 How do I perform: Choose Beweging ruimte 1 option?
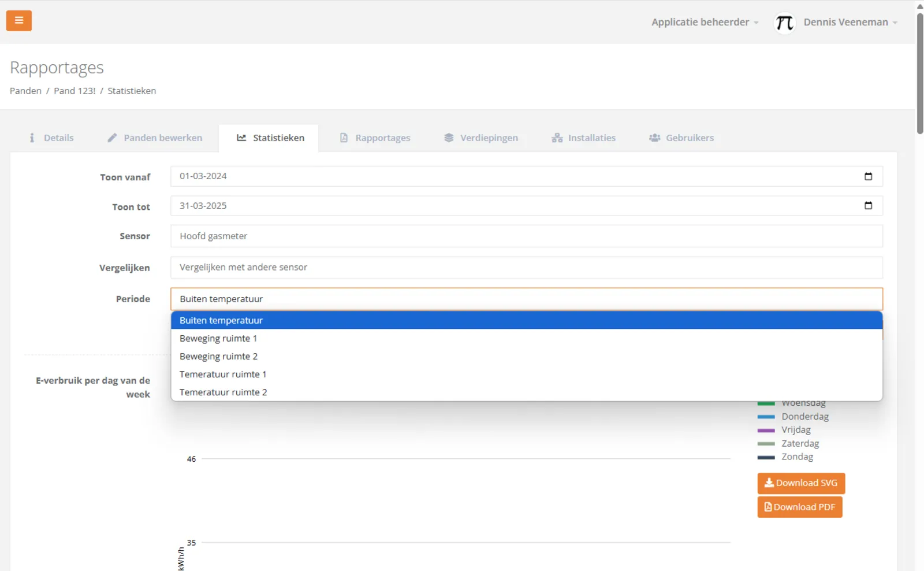coord(526,338)
